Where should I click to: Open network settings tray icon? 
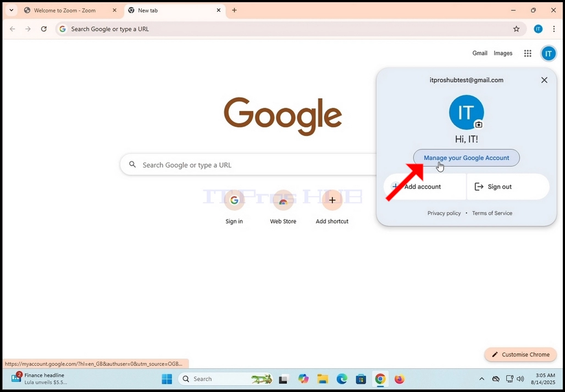click(509, 379)
